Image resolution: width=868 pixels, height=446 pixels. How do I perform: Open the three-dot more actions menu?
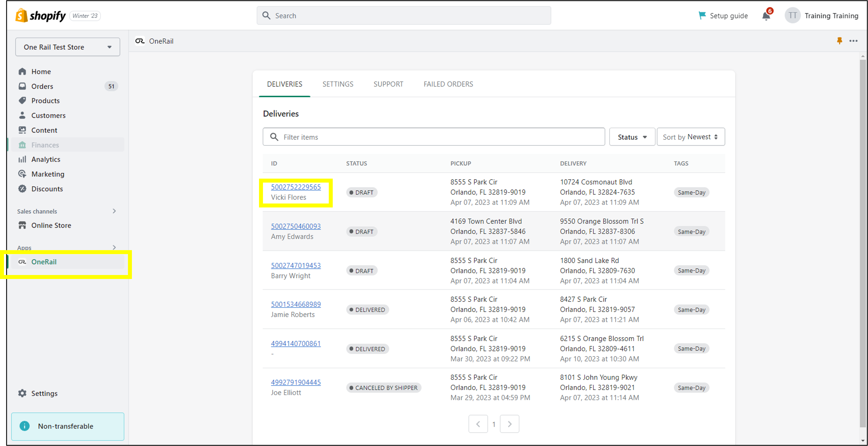click(853, 41)
